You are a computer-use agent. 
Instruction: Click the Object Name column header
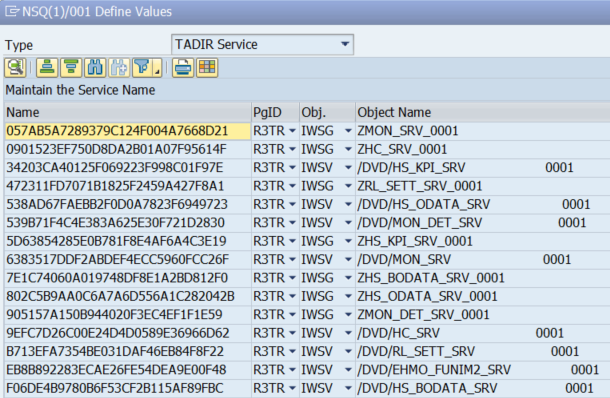[483, 112]
